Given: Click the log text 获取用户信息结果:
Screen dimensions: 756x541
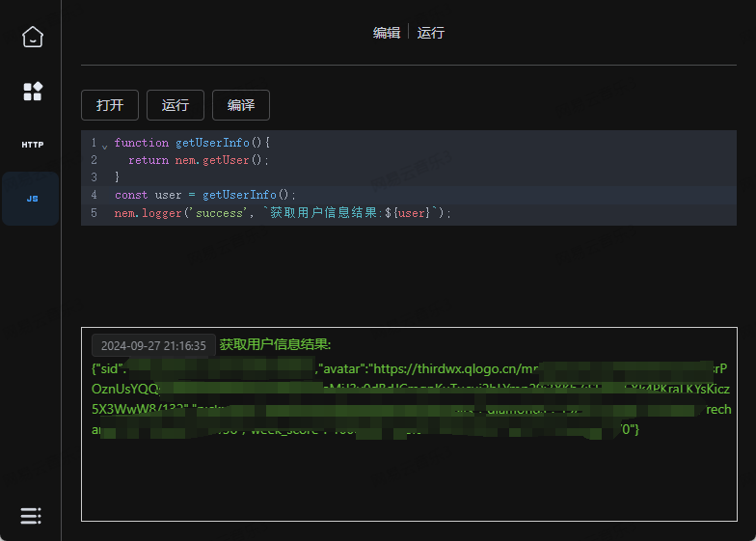Looking at the screenshot, I should click(276, 344).
